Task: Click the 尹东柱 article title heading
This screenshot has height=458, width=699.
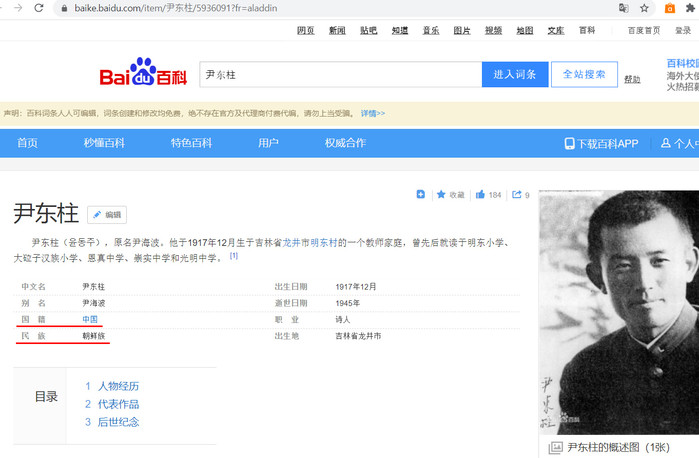Action: tap(46, 213)
